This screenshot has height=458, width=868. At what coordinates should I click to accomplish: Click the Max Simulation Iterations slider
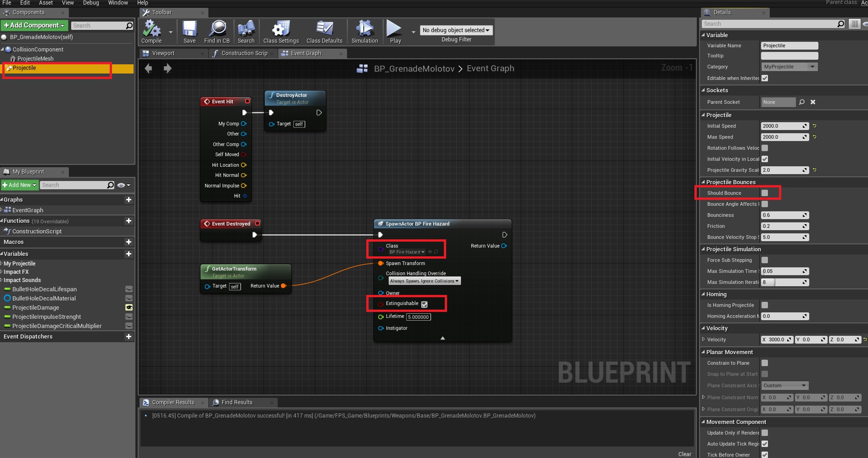784,282
